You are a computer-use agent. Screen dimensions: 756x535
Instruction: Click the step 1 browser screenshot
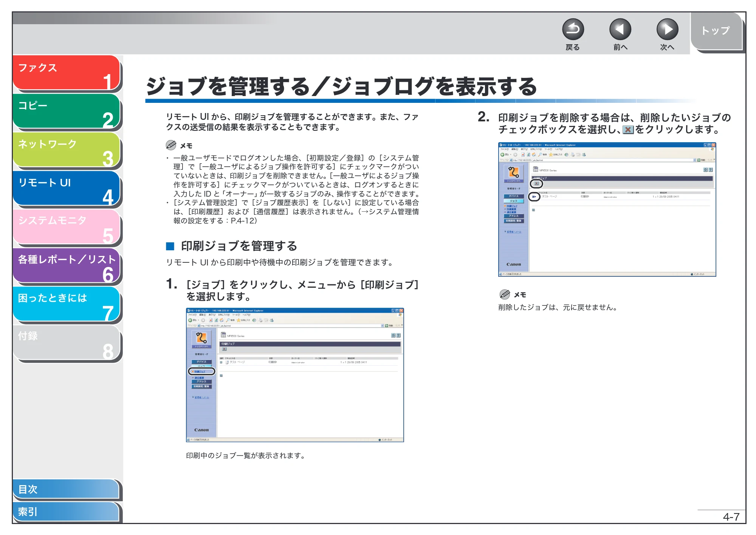click(x=295, y=375)
